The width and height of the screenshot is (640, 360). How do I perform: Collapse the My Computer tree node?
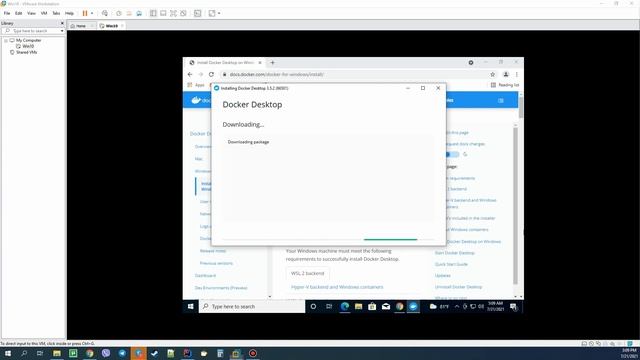coord(6,40)
